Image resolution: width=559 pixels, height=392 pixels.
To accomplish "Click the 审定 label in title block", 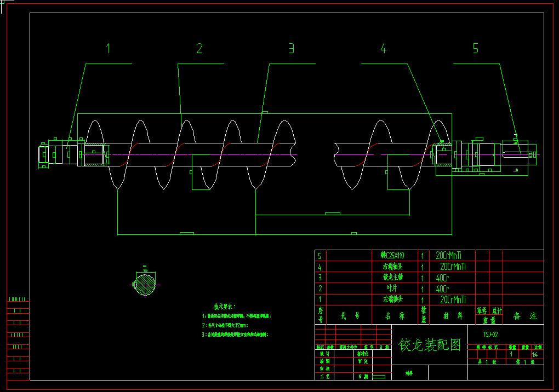I will [x=363, y=361].
